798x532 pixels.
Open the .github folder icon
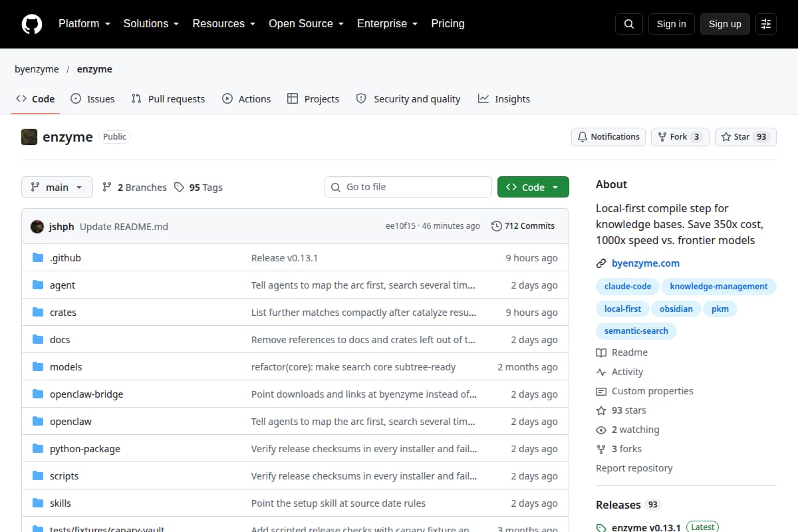(38, 258)
